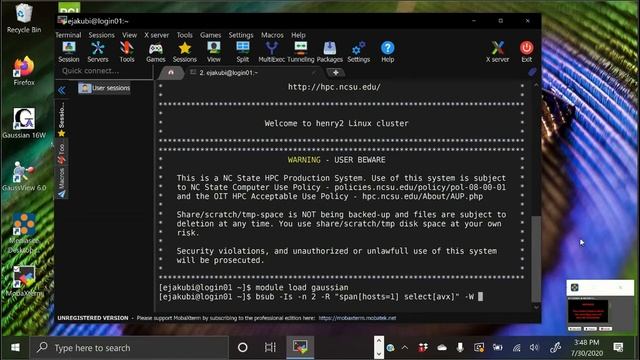Select User sessions in sidebar
This screenshot has width=640, height=360.
click(105, 88)
